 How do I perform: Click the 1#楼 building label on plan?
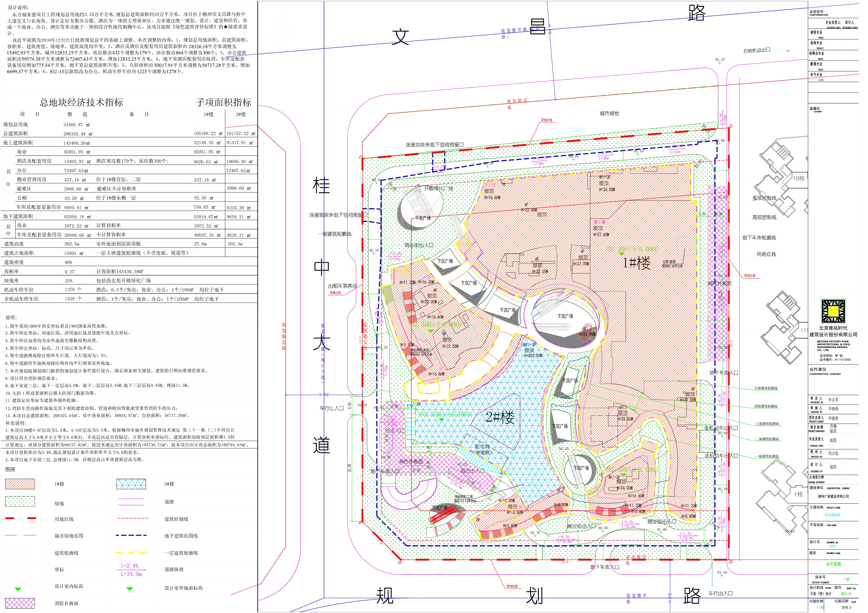(637, 263)
